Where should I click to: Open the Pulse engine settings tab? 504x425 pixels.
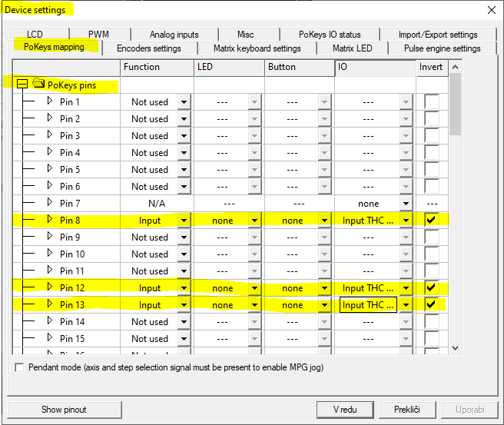(443, 48)
